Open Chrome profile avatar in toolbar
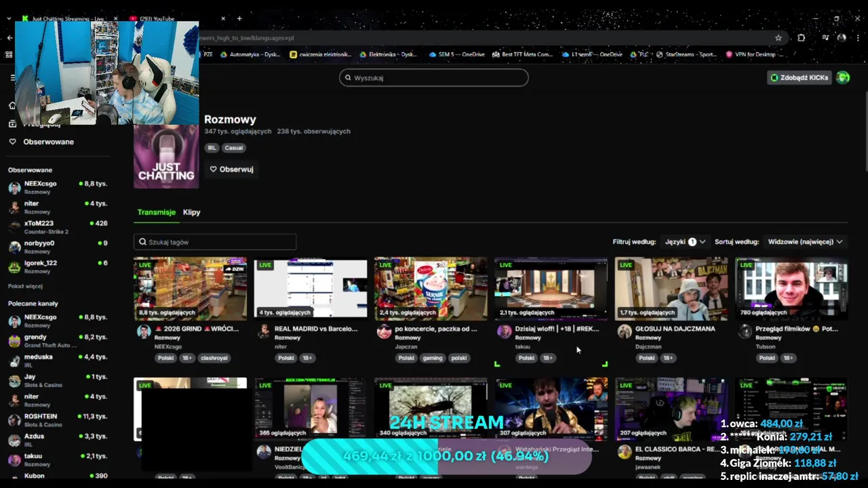The height and width of the screenshot is (488, 868). [842, 38]
